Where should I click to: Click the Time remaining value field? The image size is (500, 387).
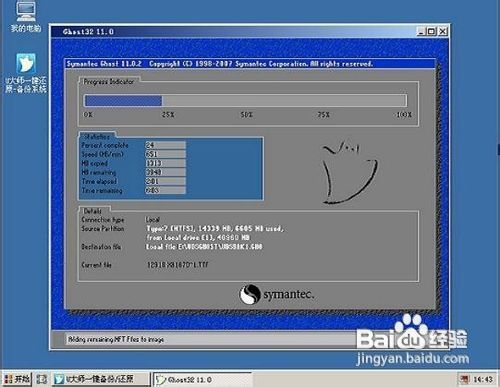pos(165,190)
